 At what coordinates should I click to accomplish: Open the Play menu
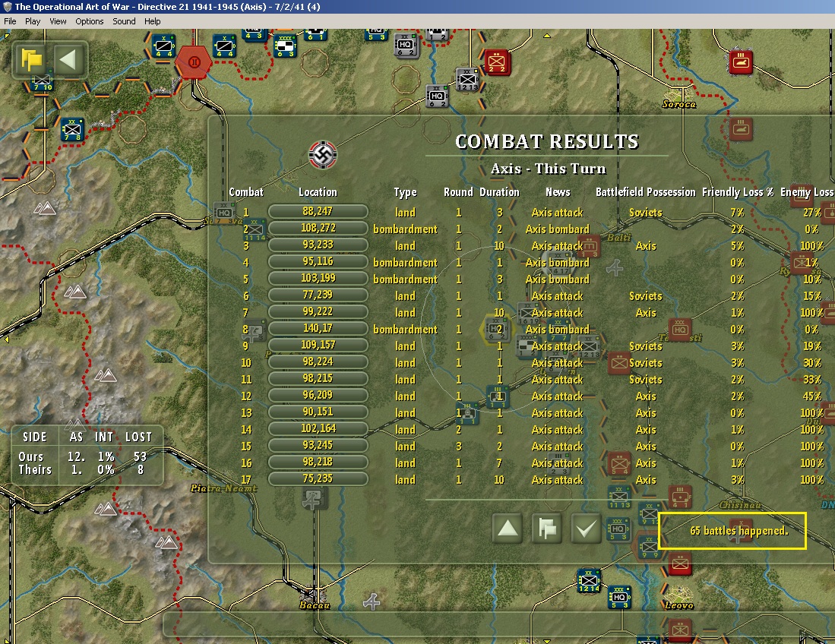tap(33, 21)
